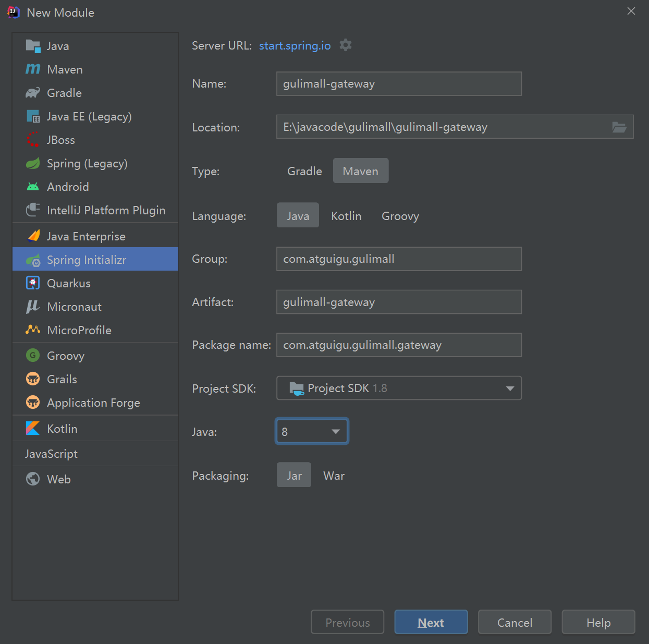Select Micronaut generator label

[x=75, y=307]
